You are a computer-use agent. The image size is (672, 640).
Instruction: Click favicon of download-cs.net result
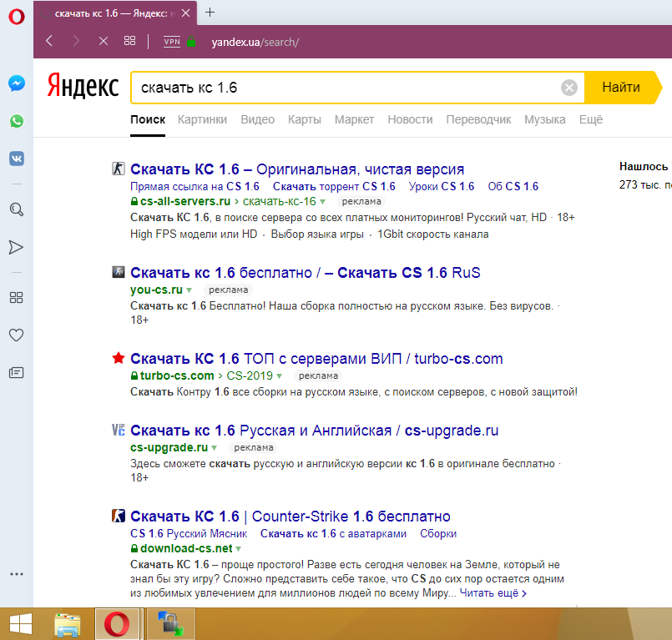(119, 516)
